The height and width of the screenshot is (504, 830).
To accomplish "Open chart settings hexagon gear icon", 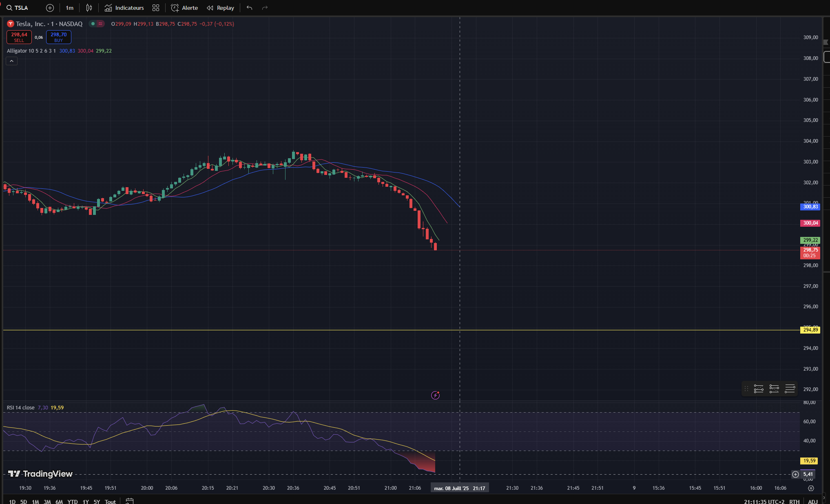I will click(x=811, y=488).
